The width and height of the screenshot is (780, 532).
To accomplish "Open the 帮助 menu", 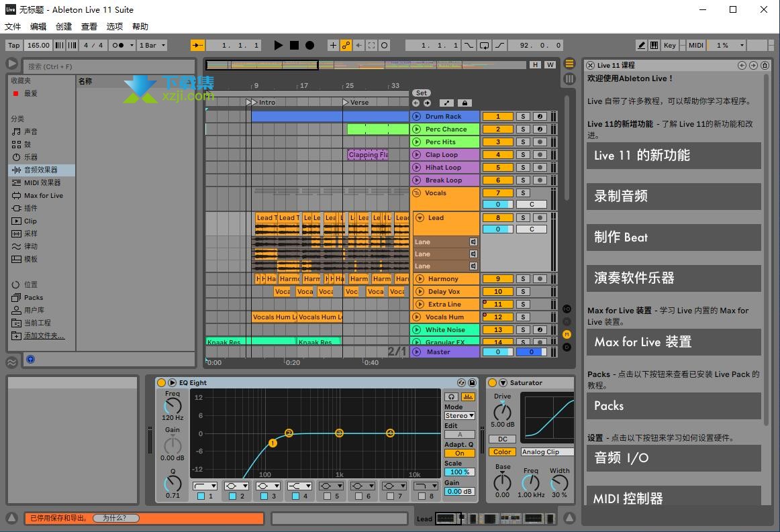I will (140, 26).
